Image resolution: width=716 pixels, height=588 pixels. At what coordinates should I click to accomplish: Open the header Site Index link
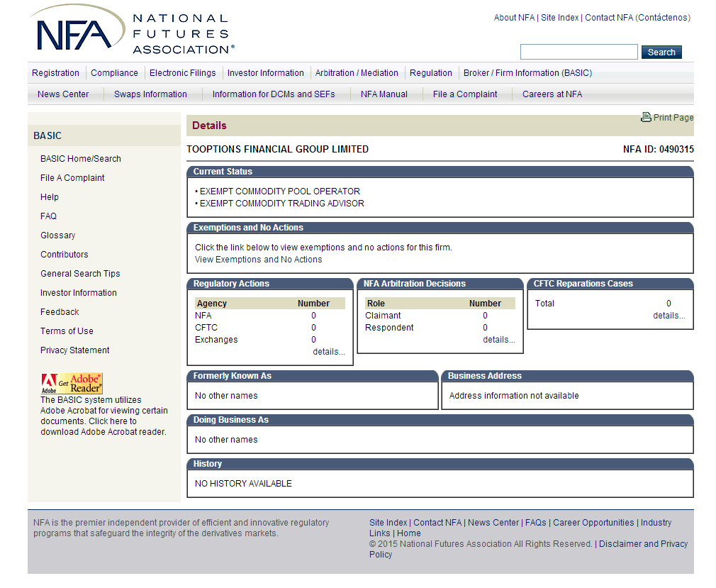pos(560,18)
